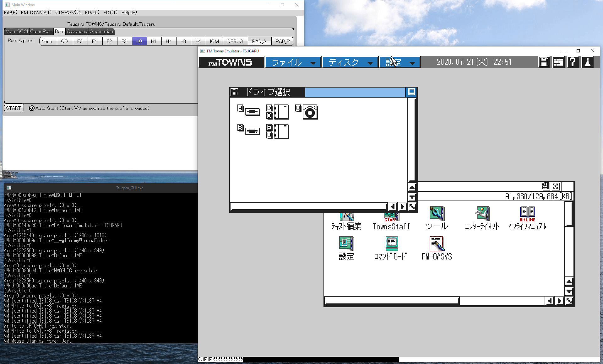Click the floppy disk save toolbar icon
The height and width of the screenshot is (364, 603).
544,62
